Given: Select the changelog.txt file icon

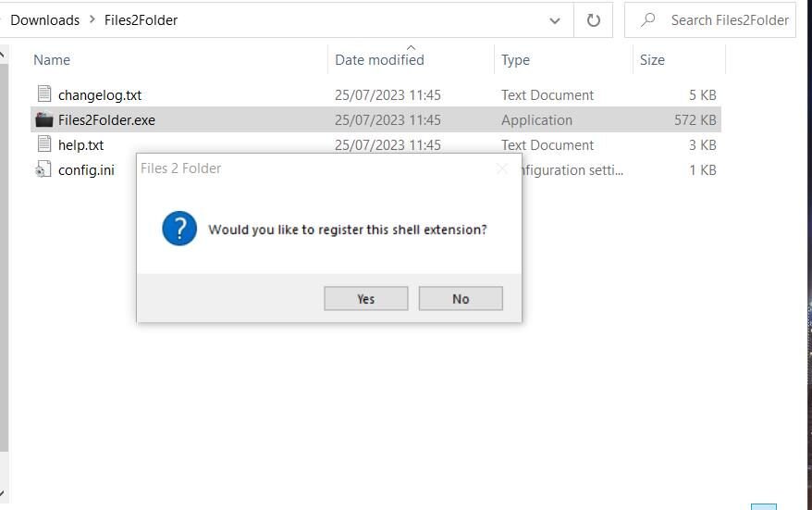Looking at the screenshot, I should 44,94.
